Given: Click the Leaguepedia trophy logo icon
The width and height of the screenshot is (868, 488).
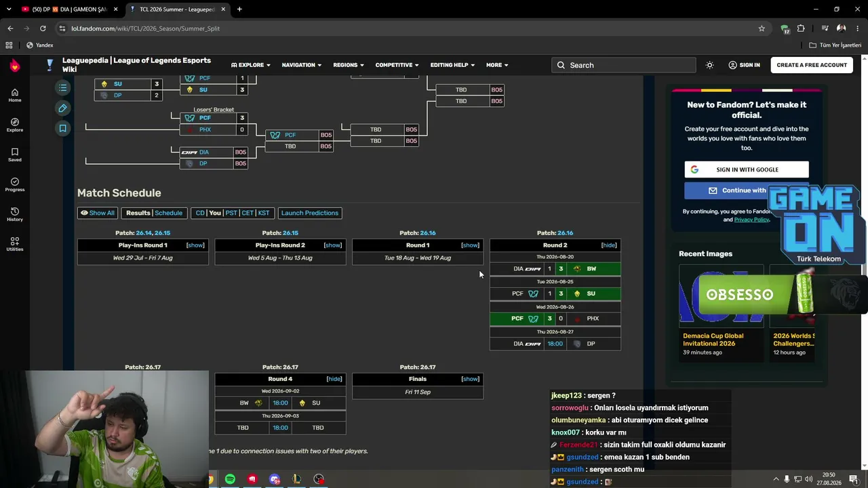Looking at the screenshot, I should (x=50, y=65).
